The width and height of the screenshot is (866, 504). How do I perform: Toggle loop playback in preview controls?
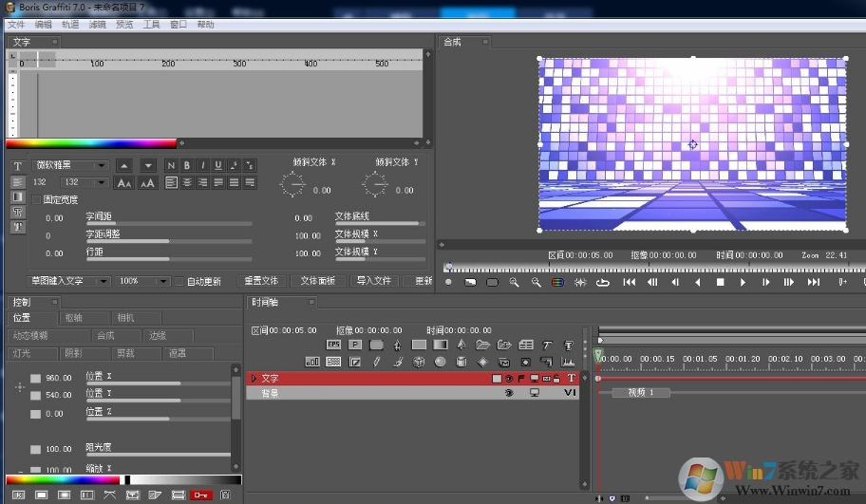[x=603, y=282]
